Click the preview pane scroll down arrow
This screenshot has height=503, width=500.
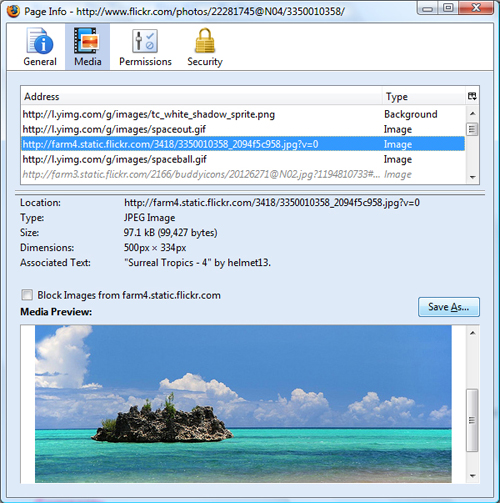tap(472, 476)
